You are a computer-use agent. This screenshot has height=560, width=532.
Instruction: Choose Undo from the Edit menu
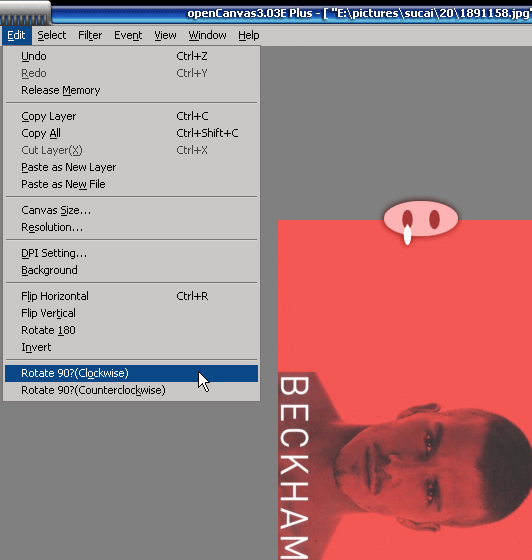(x=131, y=56)
